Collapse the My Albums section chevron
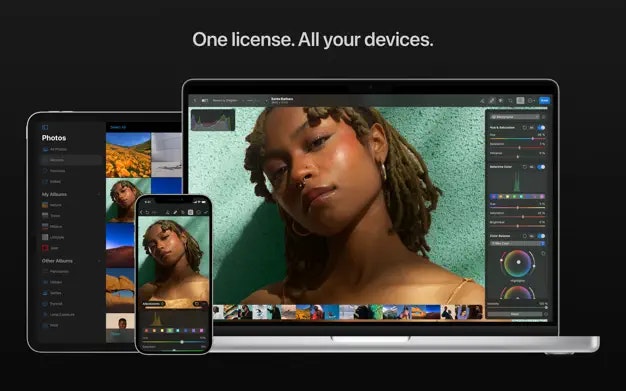The image size is (626, 391). pyautogui.click(x=99, y=195)
